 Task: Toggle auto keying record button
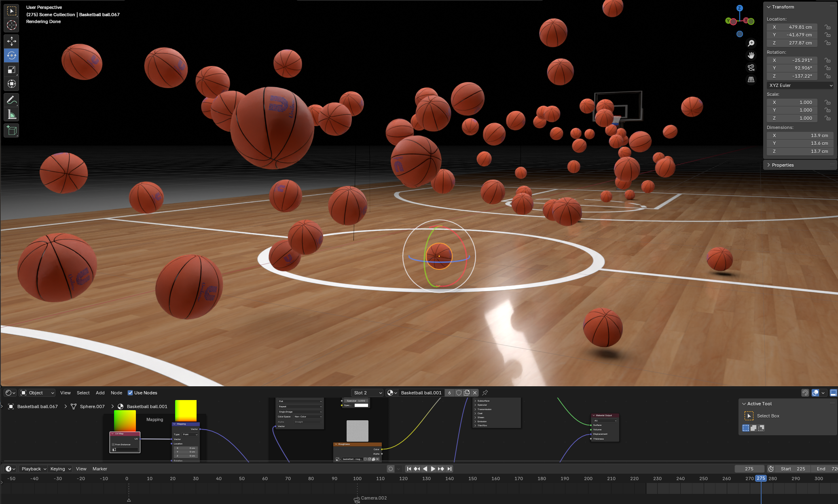391,469
